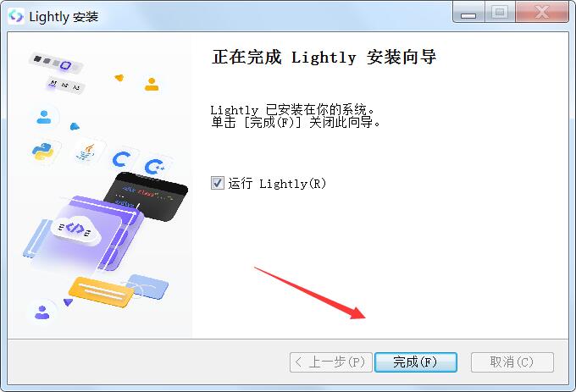Minimize the Lightly installer window
Viewport: 576px width, 392px height.
point(468,13)
